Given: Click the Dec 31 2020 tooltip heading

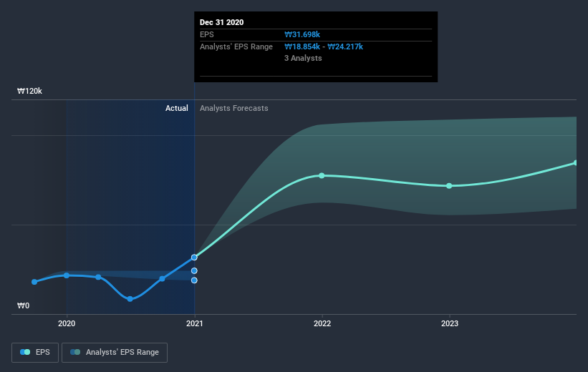Looking at the screenshot, I should (x=221, y=22).
